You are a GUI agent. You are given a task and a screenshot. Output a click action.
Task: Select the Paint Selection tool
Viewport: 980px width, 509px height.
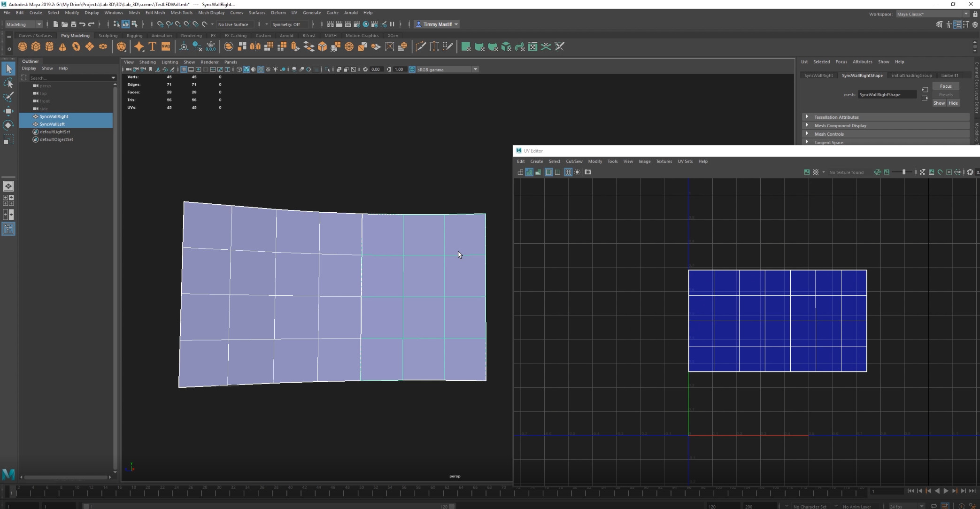coord(8,97)
